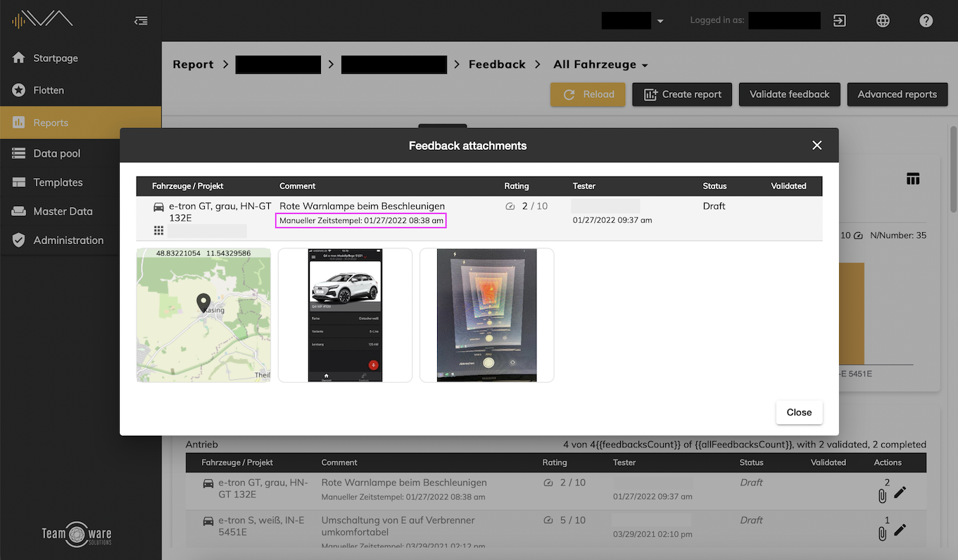Viewport: 958px width, 560px height.
Task: Click the grid icon under vehicle name
Action: (x=158, y=230)
